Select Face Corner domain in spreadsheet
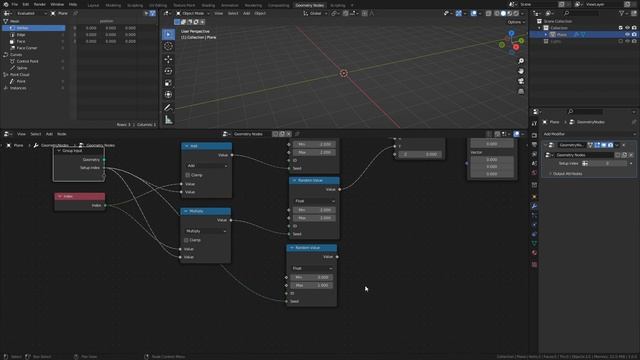 pyautogui.click(x=33, y=48)
